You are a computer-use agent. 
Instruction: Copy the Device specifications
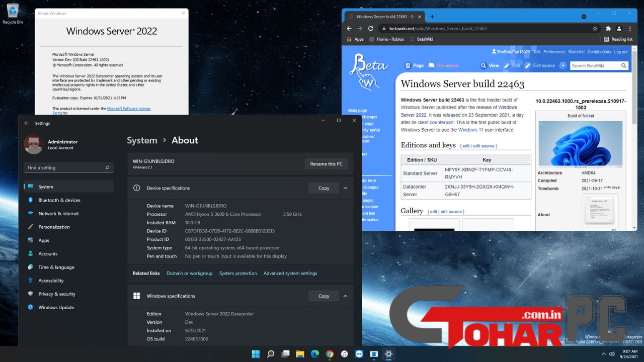point(324,188)
